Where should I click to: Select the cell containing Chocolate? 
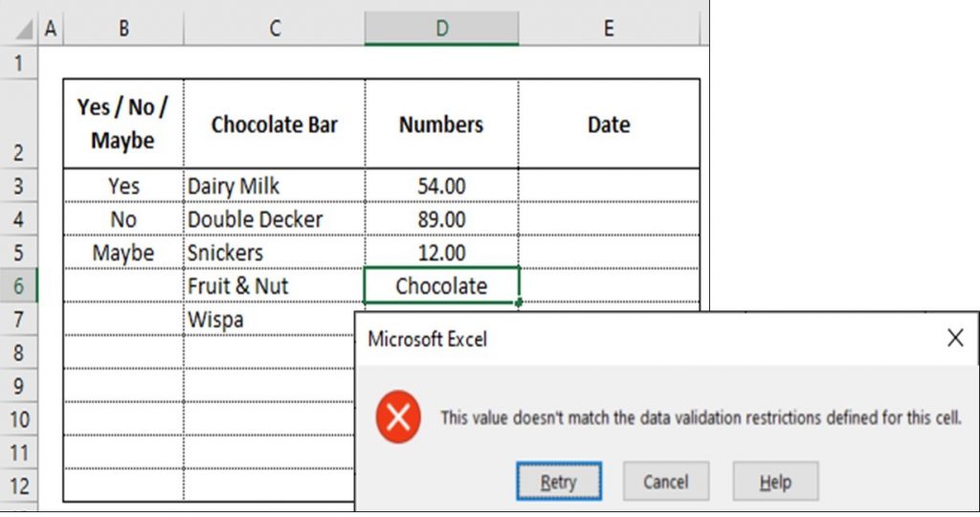coord(441,286)
